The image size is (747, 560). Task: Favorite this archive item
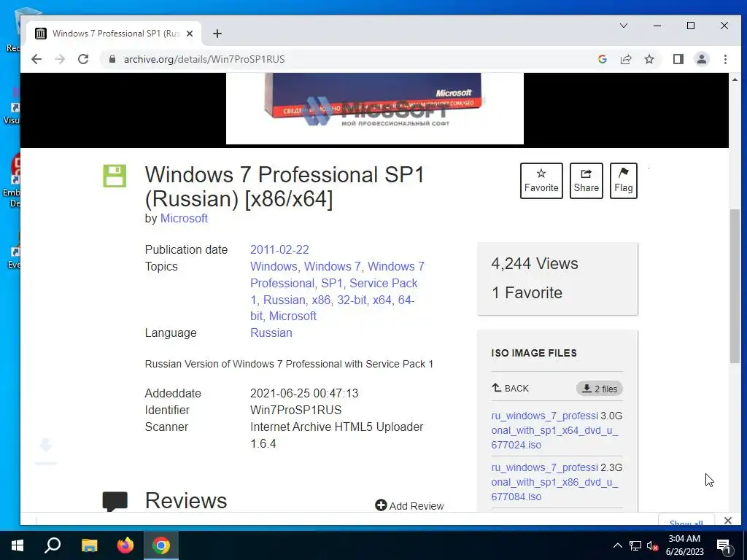541,181
